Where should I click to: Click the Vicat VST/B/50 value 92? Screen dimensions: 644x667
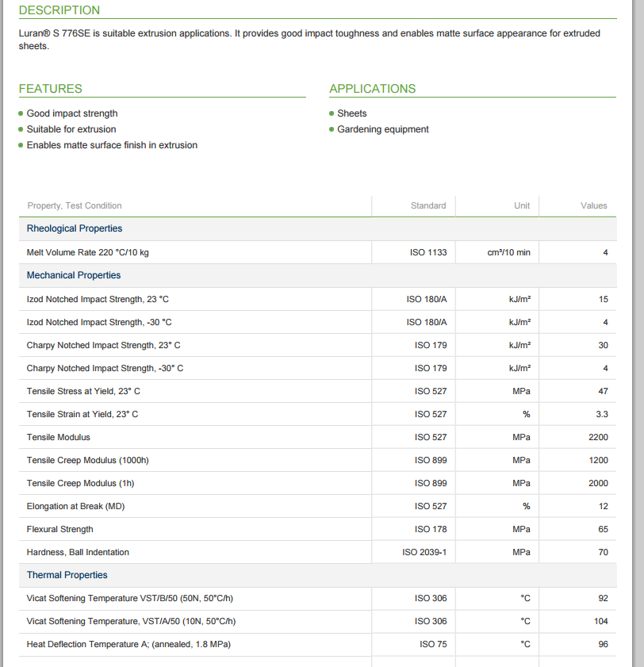coord(604,598)
